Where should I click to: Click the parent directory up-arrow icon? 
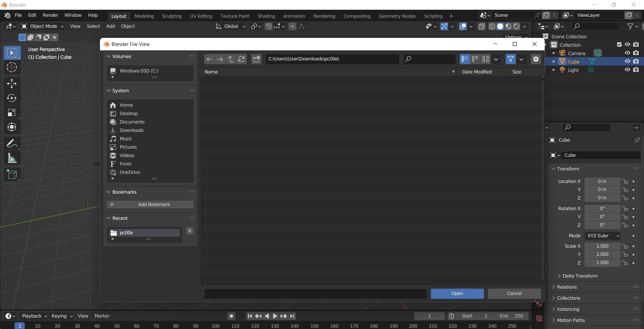click(x=231, y=59)
